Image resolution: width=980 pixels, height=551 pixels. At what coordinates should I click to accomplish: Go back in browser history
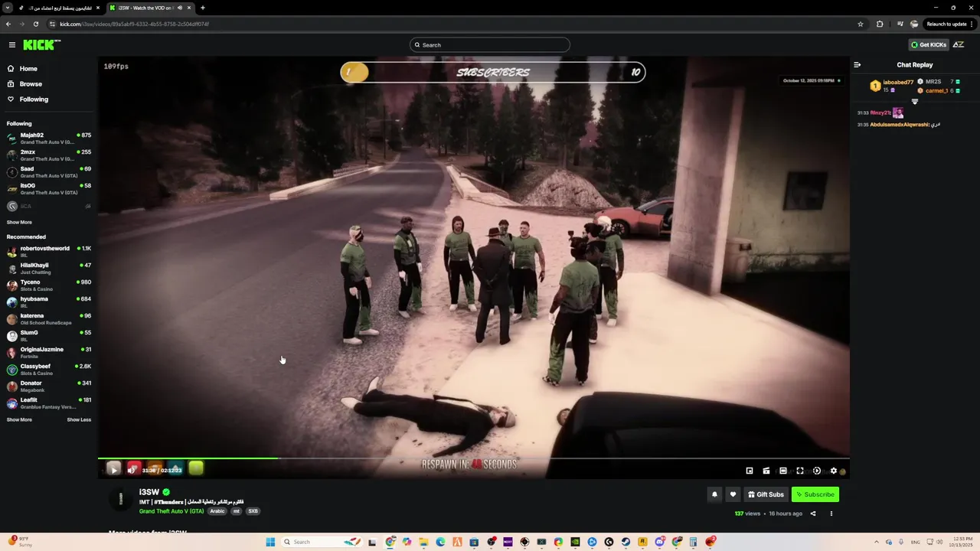tap(8, 24)
